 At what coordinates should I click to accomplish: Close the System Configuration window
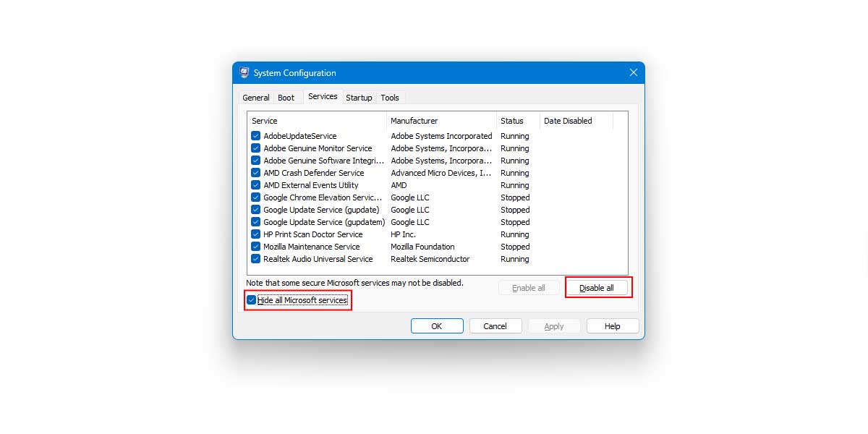[x=634, y=73]
